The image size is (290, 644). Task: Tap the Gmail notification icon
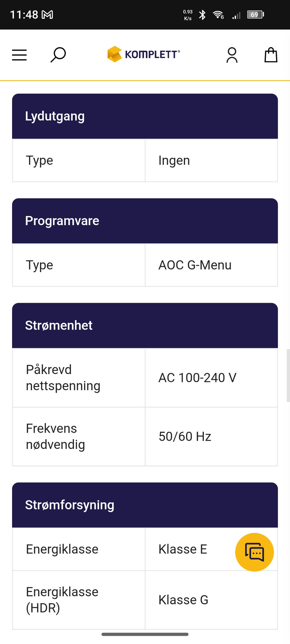click(47, 14)
